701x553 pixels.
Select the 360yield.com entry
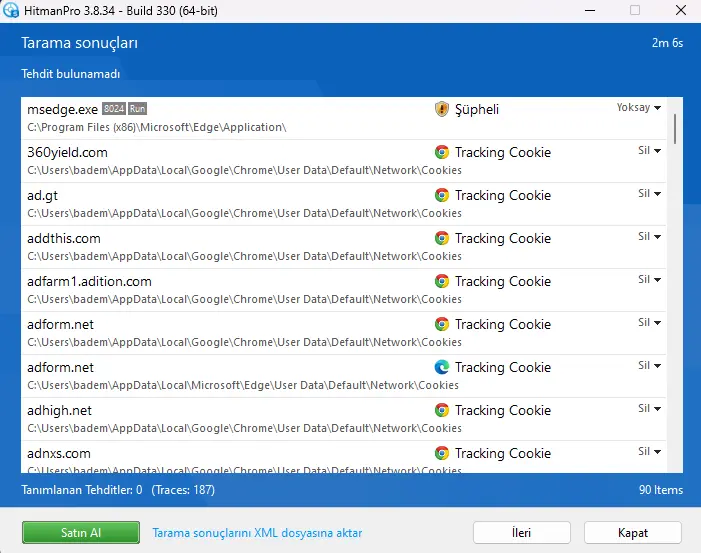click(x=343, y=161)
